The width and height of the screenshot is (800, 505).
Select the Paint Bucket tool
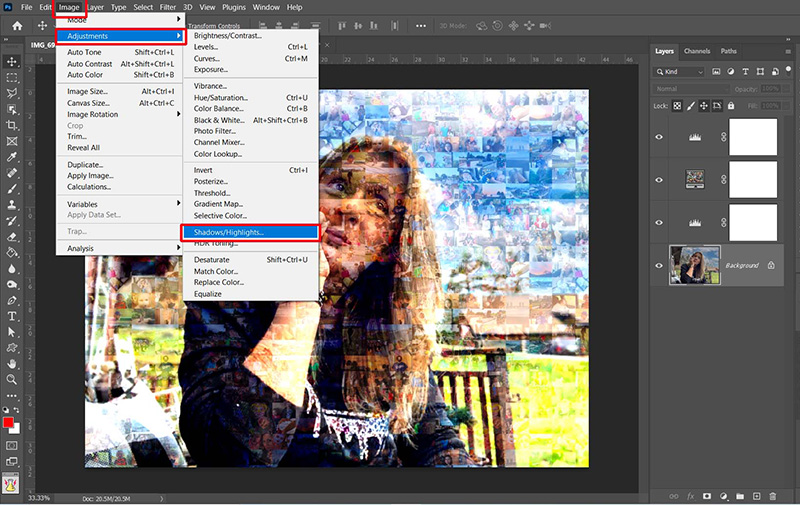pyautogui.click(x=11, y=252)
